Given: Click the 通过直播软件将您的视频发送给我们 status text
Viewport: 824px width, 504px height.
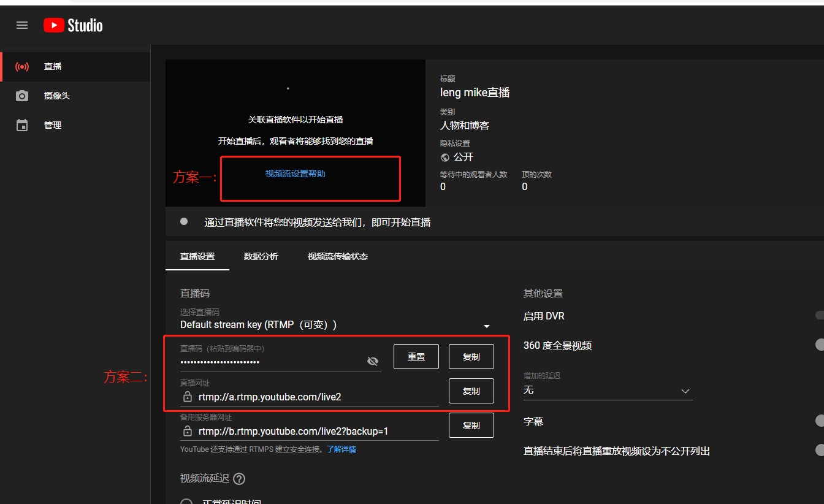Looking at the screenshot, I should point(318,222).
